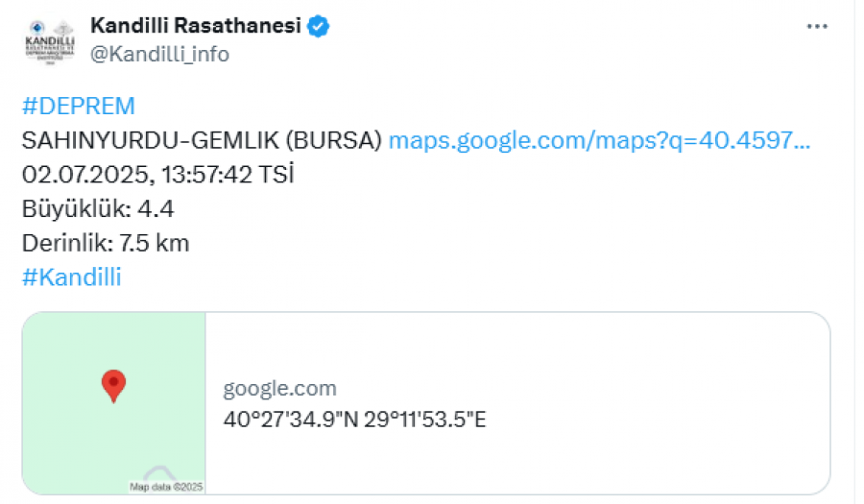
Task: Open the green map preview thumbnail
Action: 114,403
